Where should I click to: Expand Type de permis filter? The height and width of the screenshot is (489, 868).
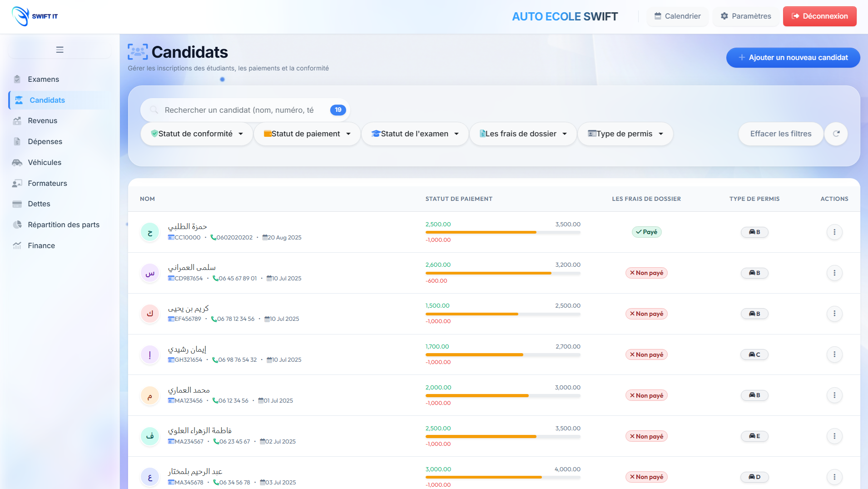point(625,134)
